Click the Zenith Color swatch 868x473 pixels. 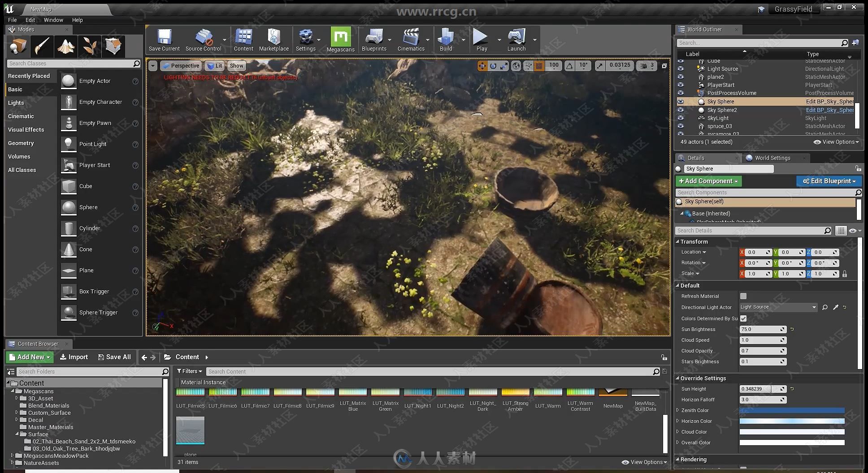click(x=792, y=410)
